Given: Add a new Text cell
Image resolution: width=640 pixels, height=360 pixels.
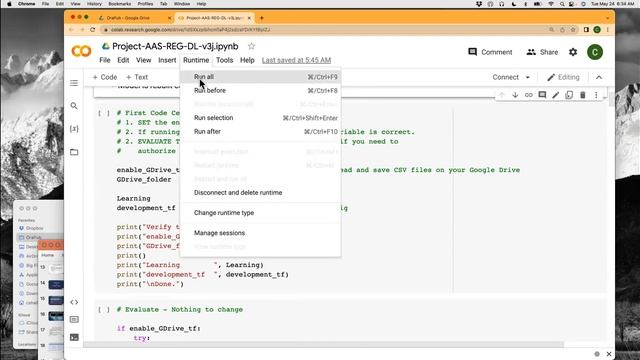Looking at the screenshot, I should [137, 77].
